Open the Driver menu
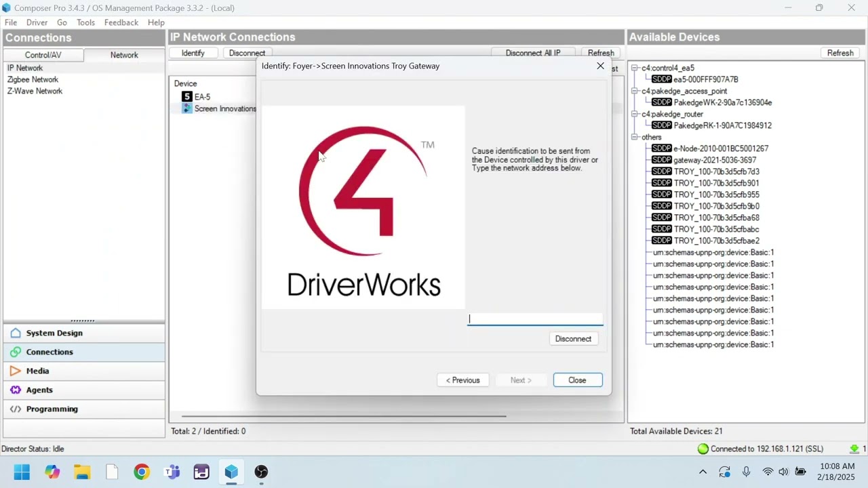Screen dimensions: 868x488 coord(37,22)
